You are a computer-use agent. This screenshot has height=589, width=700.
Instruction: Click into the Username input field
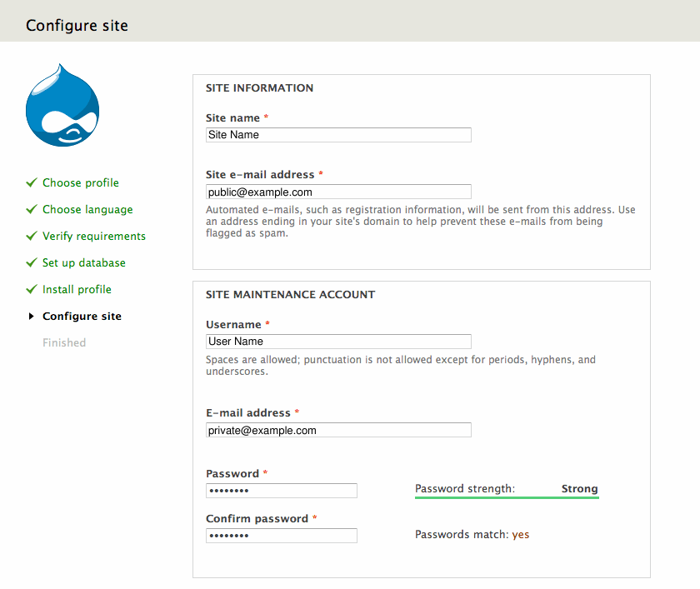coord(338,342)
